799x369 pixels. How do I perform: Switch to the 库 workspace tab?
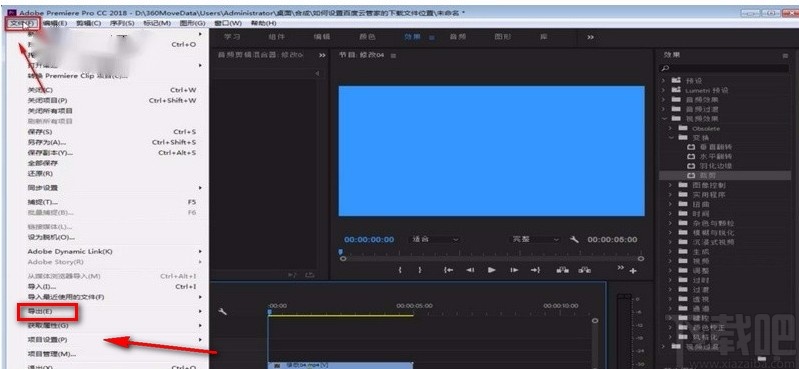pos(544,37)
